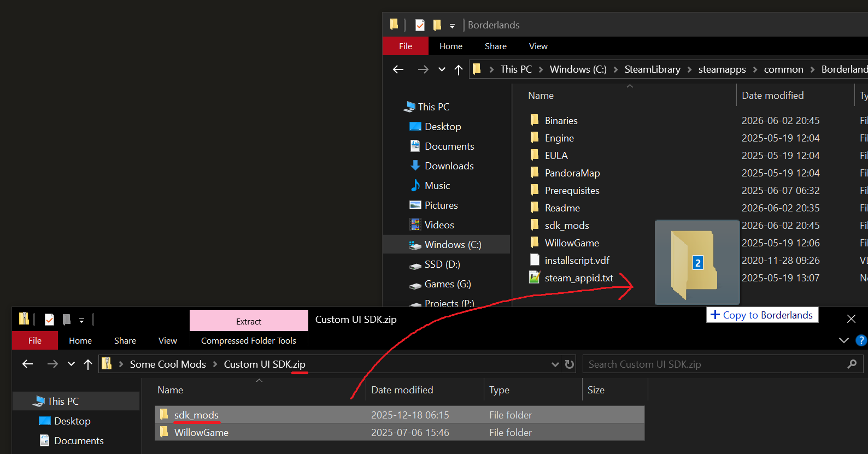Select installscript.vdf file
The height and width of the screenshot is (454, 868).
(569, 261)
